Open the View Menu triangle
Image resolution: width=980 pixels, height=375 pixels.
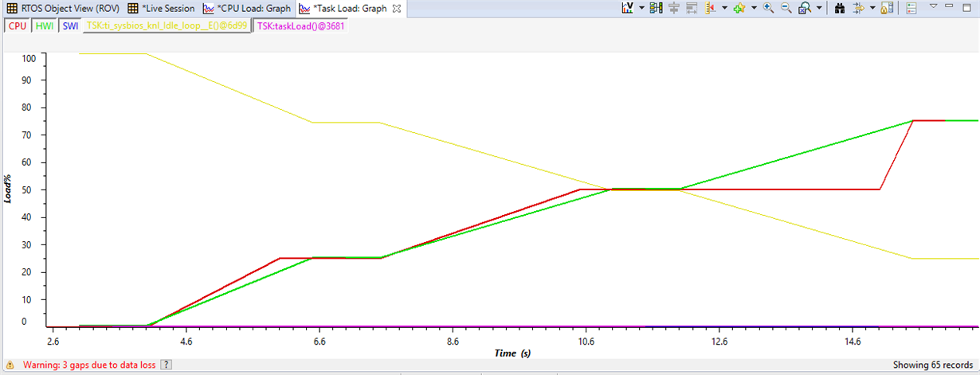[934, 6]
